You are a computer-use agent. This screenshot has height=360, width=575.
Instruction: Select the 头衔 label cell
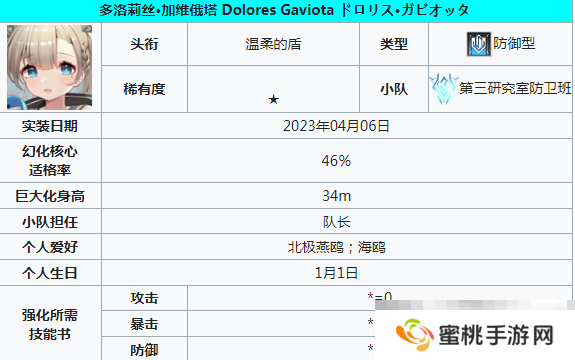tap(144, 44)
